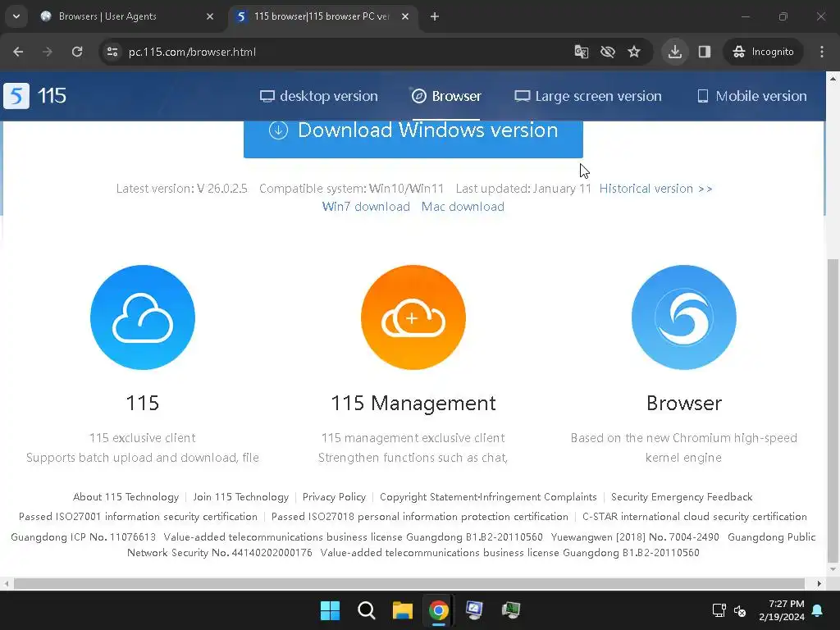Open Mobile version tab

[751, 96]
